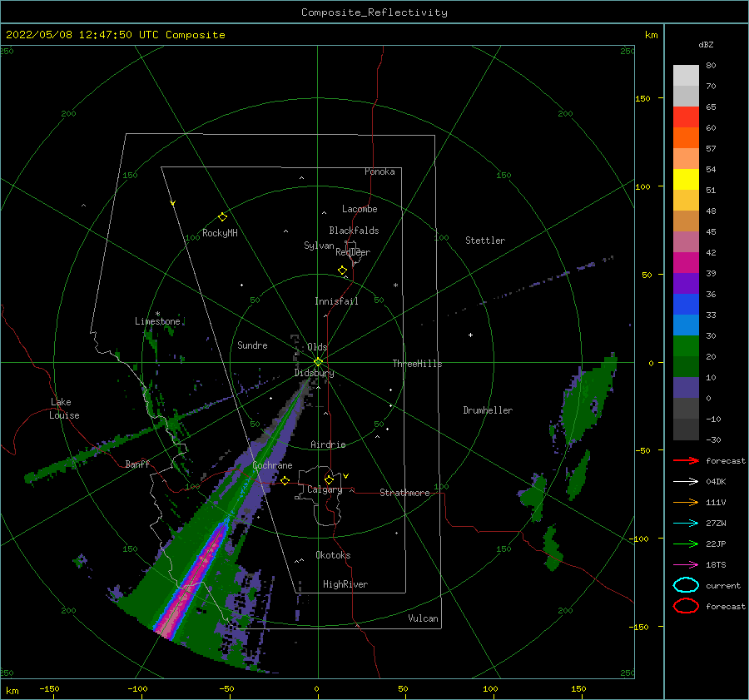Click the Vulcan label
Viewport: 749px width, 700px height.
423,618
